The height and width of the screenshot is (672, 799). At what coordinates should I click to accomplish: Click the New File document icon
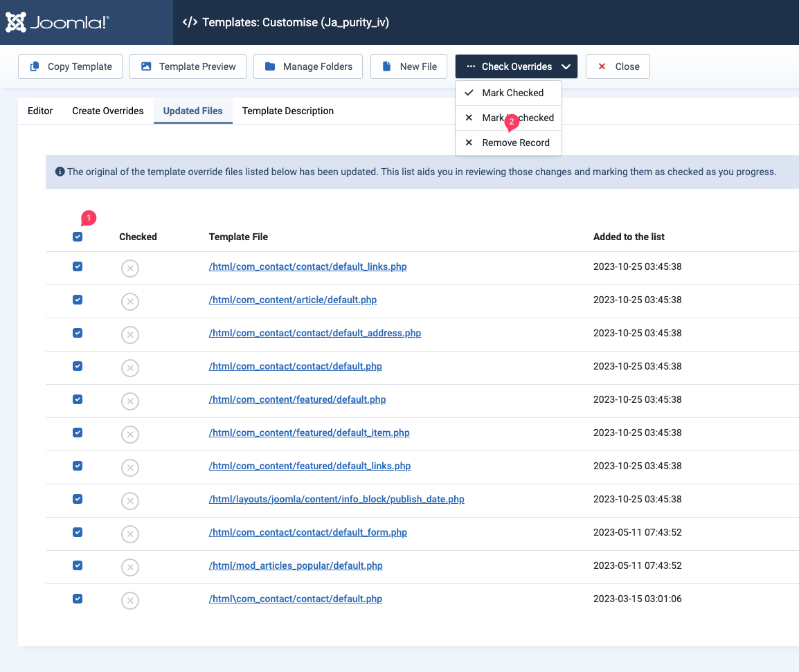[x=387, y=66]
